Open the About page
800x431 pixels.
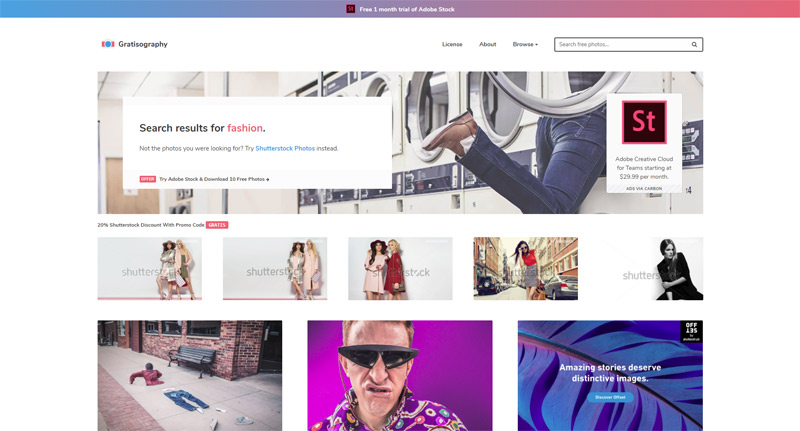(x=487, y=44)
